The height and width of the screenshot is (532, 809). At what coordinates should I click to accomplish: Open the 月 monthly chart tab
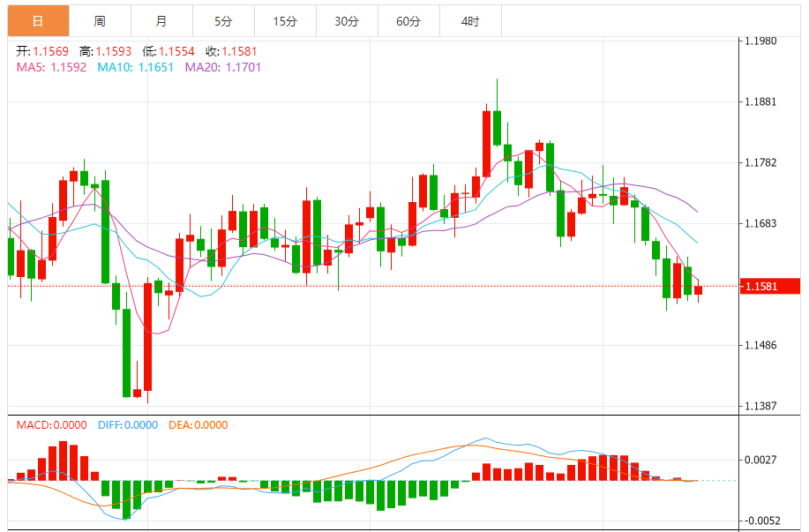point(161,20)
